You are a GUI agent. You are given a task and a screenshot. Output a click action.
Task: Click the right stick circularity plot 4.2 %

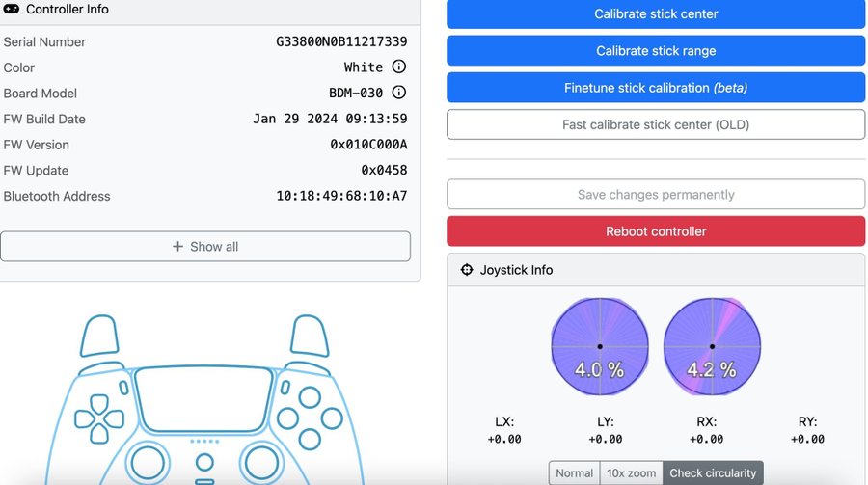(x=712, y=346)
